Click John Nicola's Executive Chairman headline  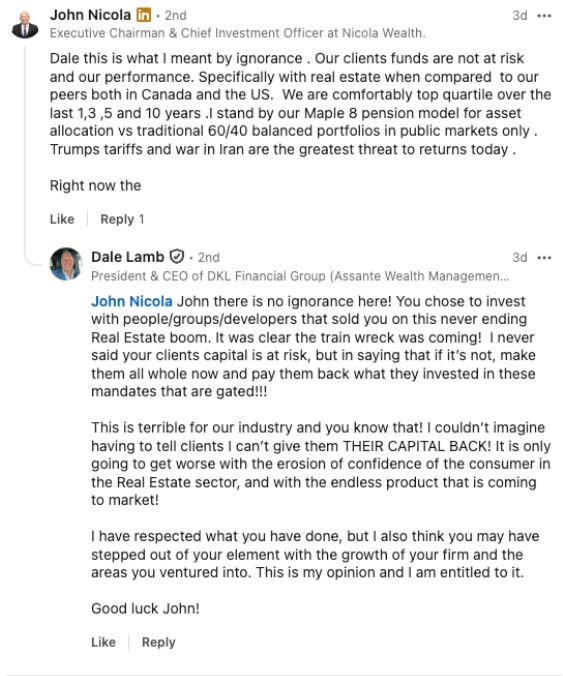238,33
